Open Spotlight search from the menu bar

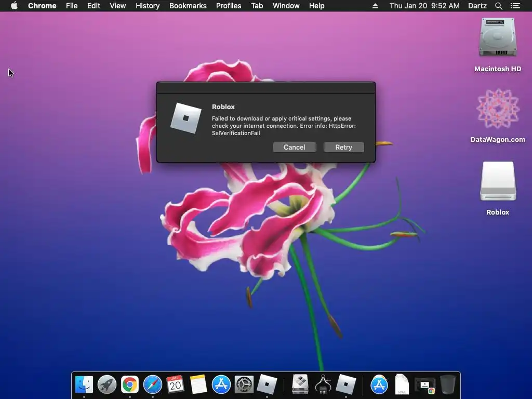tap(498, 6)
